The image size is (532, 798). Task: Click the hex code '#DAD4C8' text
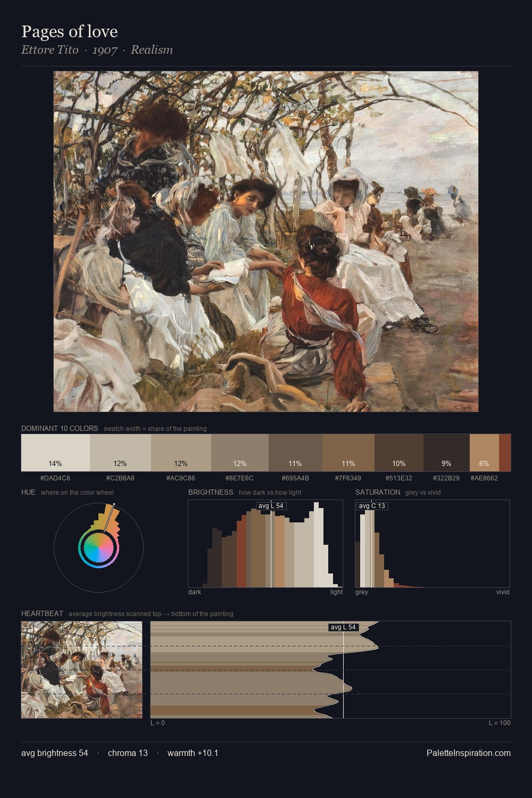(x=55, y=478)
